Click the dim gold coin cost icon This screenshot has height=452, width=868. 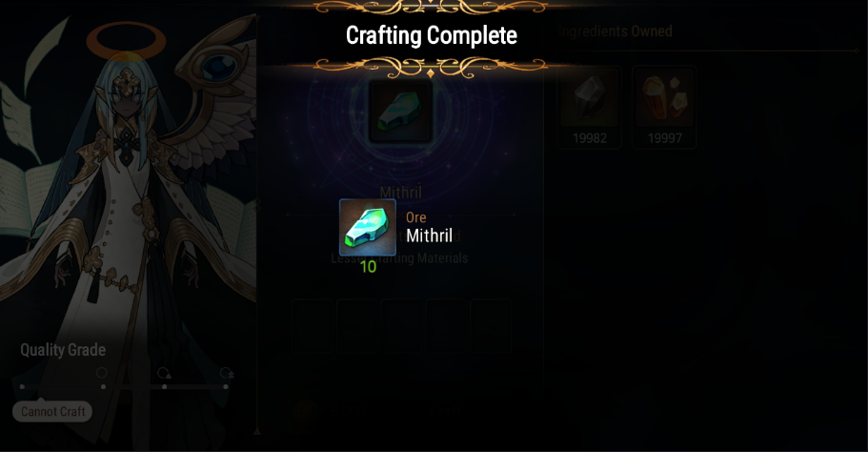(303, 412)
